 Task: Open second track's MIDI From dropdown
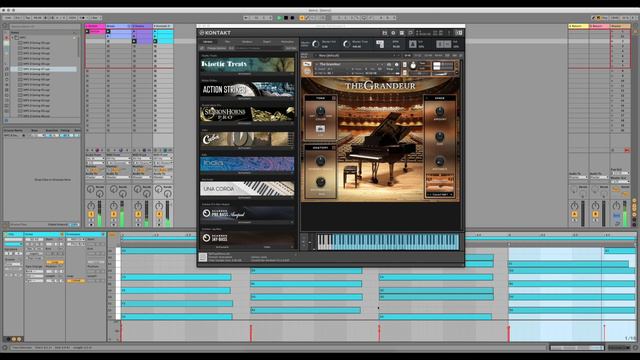(x=118, y=159)
